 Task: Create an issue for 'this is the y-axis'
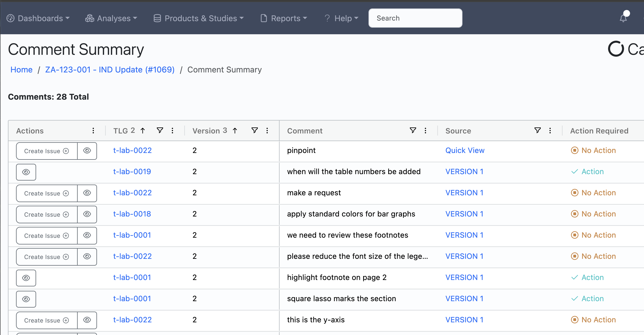(x=47, y=320)
